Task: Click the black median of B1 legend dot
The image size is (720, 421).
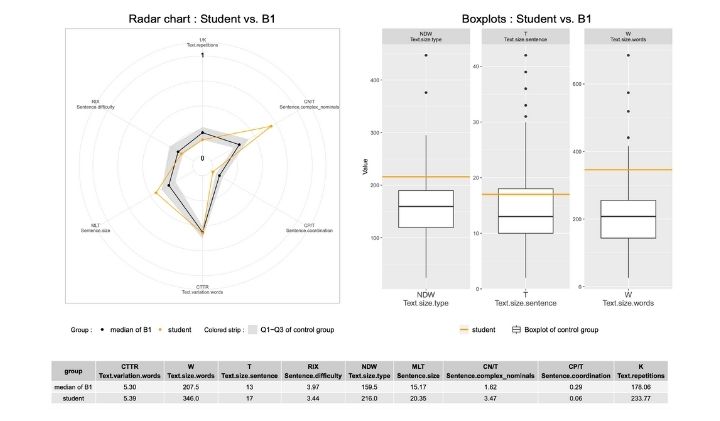Action: click(x=100, y=328)
